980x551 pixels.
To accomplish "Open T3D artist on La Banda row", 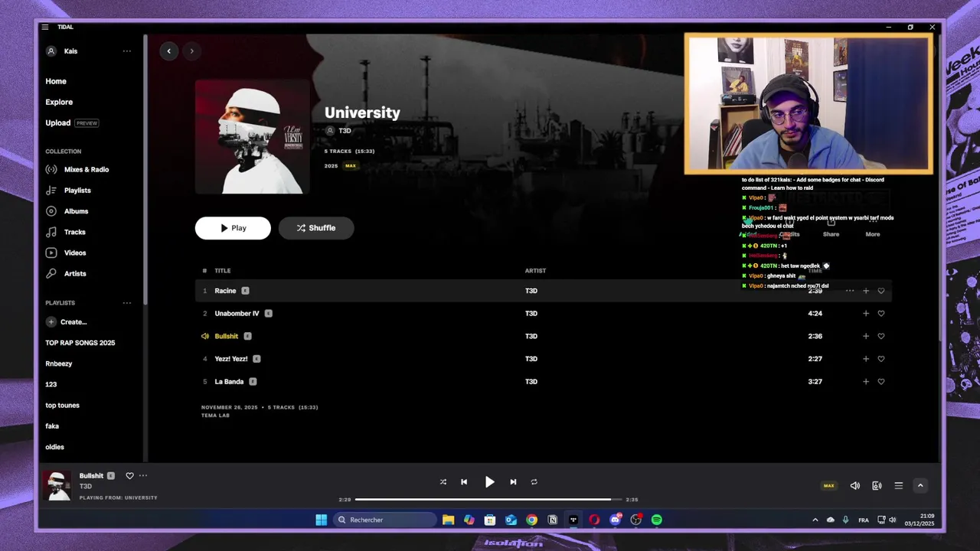I will pos(531,382).
